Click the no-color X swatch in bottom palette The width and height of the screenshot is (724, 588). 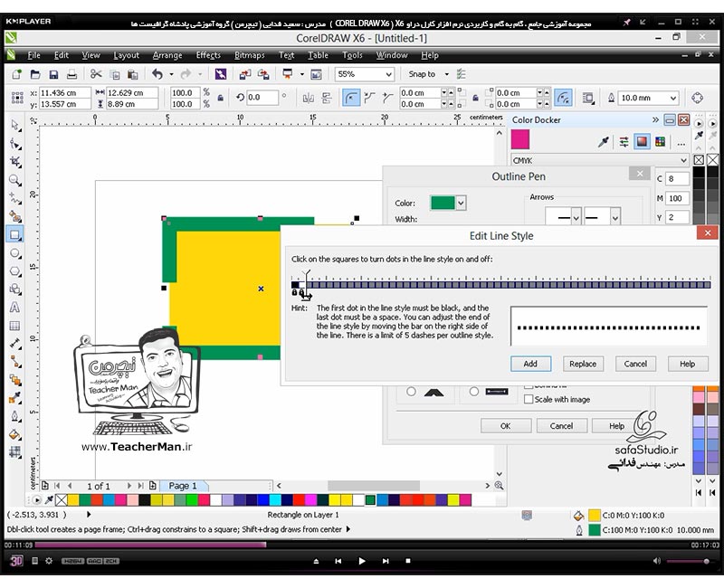61,500
